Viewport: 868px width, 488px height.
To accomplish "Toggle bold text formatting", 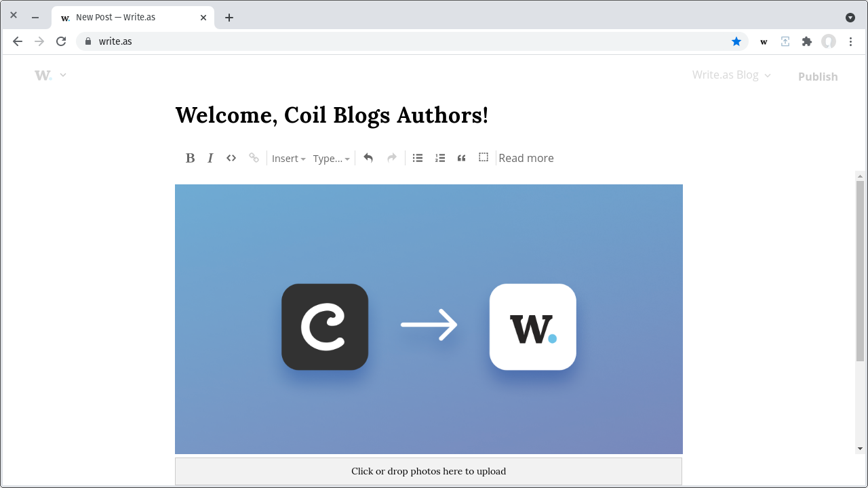I will click(x=190, y=157).
